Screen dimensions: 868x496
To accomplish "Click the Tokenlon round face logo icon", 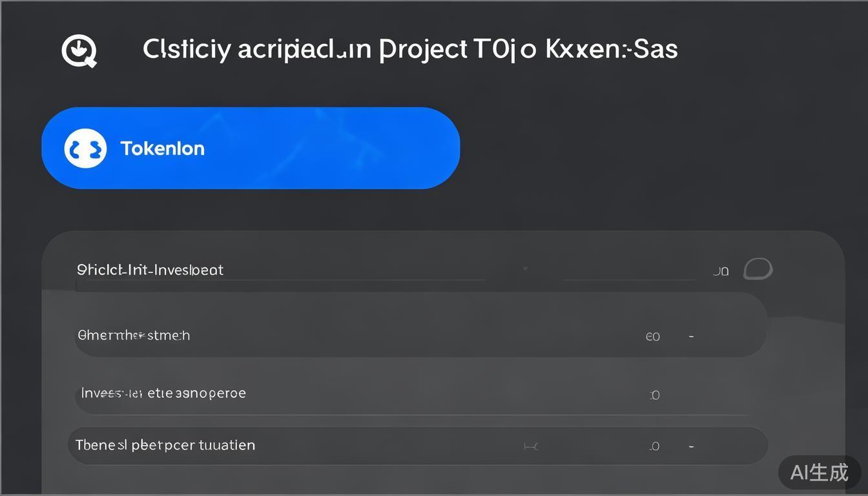I will coord(85,149).
